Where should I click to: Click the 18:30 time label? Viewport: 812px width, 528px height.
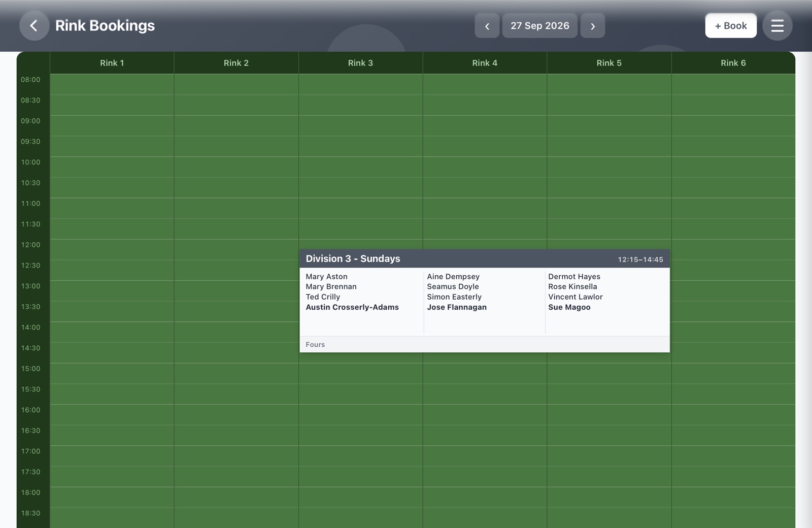[x=30, y=513]
